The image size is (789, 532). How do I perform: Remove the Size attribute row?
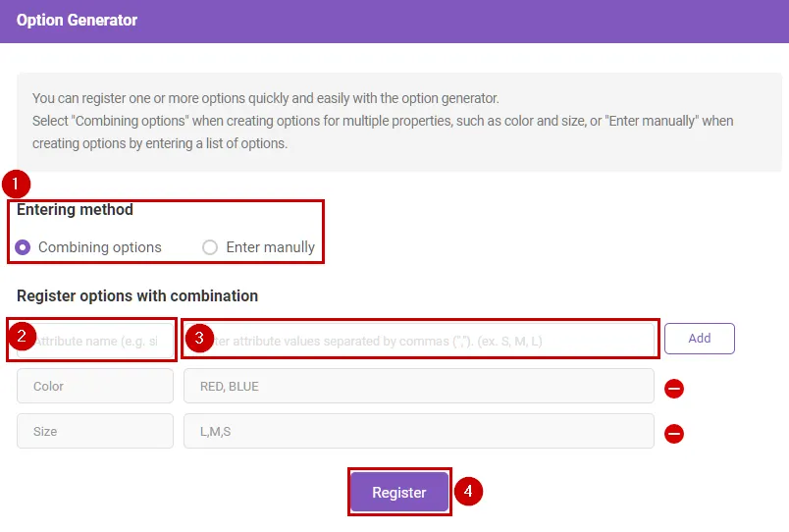tap(674, 433)
